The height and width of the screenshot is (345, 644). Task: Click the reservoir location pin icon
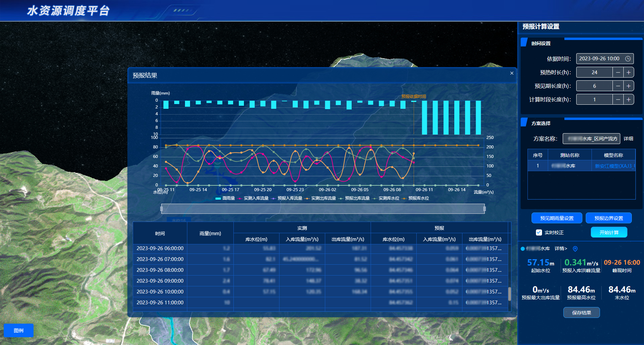[575, 249]
